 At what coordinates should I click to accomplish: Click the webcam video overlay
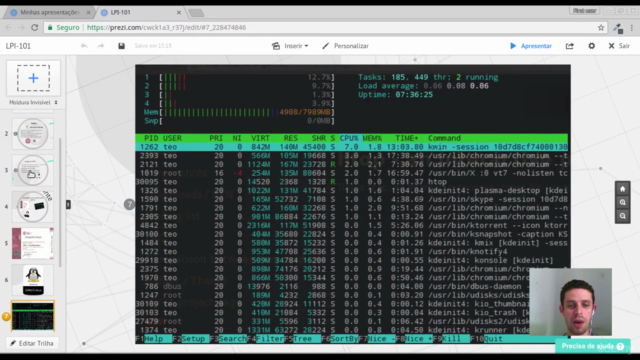coord(571,302)
